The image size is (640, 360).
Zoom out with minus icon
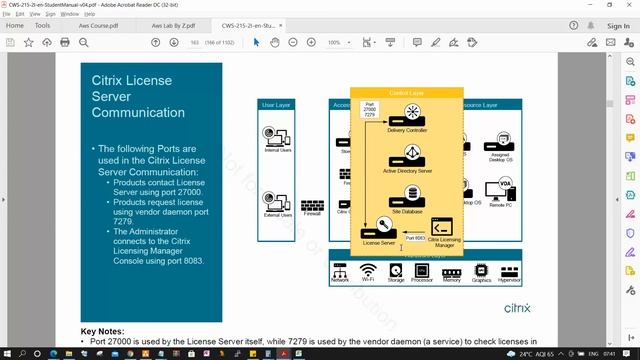(293, 42)
